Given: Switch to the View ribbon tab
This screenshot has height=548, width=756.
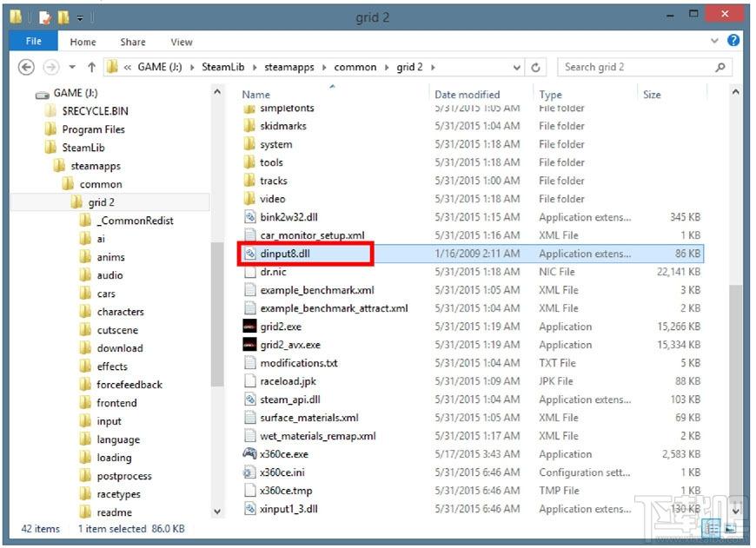Looking at the screenshot, I should pos(182,42).
